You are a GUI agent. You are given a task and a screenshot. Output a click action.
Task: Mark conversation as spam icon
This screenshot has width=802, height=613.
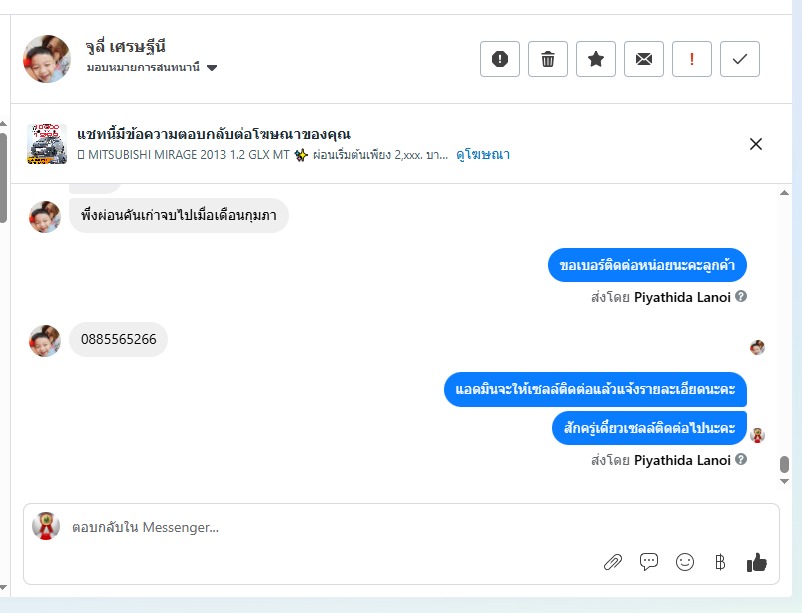point(500,59)
